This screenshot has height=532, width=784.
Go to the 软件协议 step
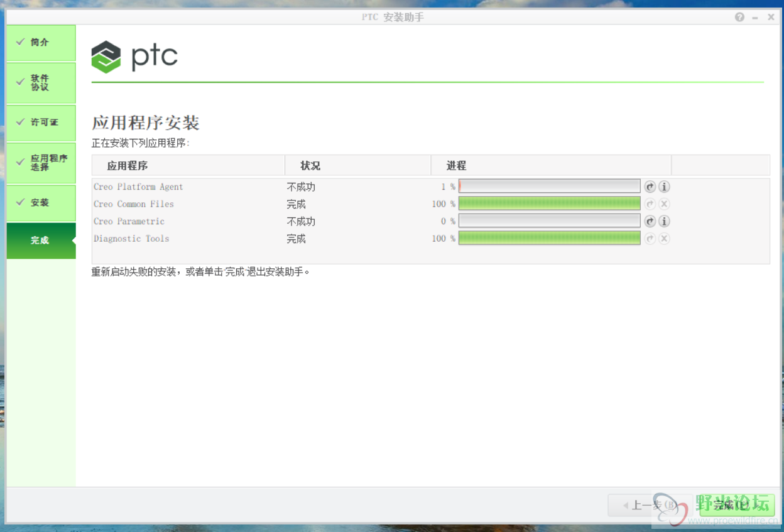coord(41,83)
